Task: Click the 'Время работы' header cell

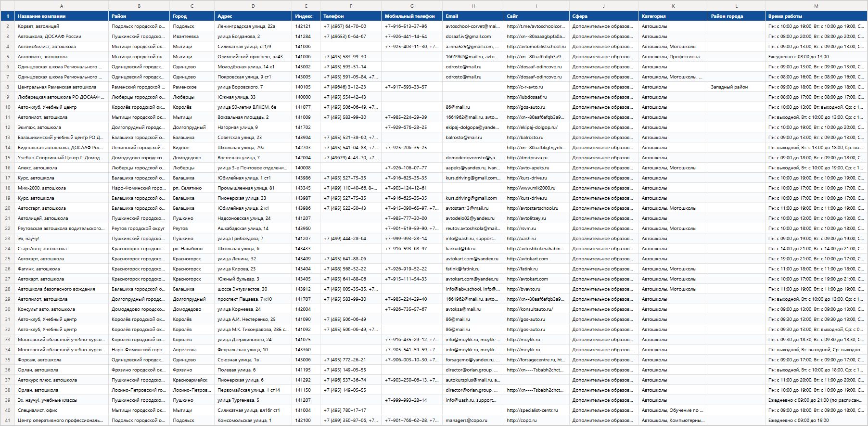Action: coord(816,16)
